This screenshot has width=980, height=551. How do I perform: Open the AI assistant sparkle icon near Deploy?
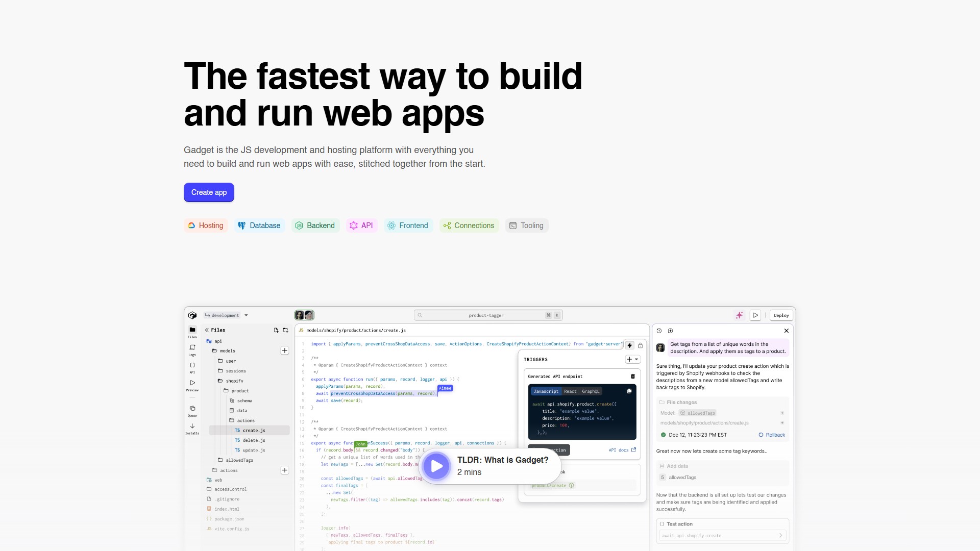coord(739,315)
